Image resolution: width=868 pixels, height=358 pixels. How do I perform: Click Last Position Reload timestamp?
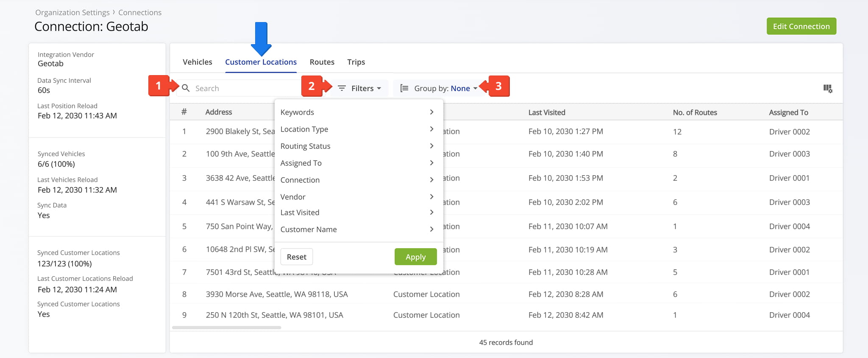click(x=77, y=116)
